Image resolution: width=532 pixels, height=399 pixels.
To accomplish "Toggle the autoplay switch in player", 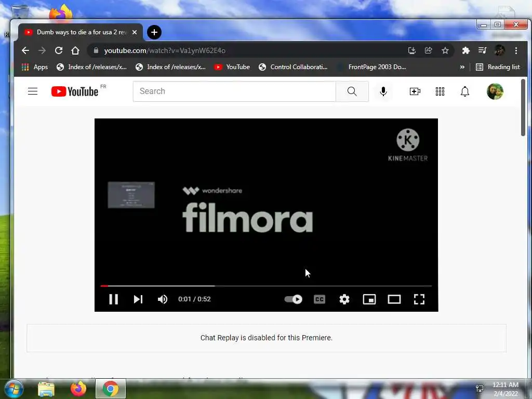I will (294, 299).
